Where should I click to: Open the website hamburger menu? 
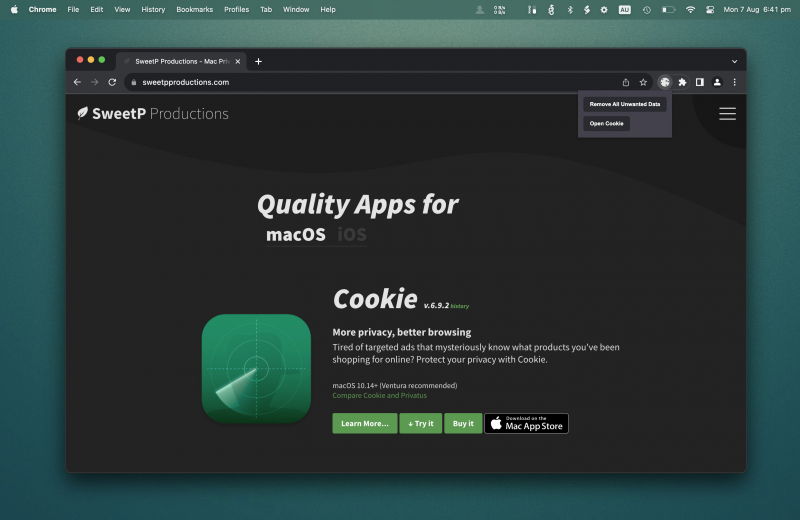pyautogui.click(x=727, y=114)
